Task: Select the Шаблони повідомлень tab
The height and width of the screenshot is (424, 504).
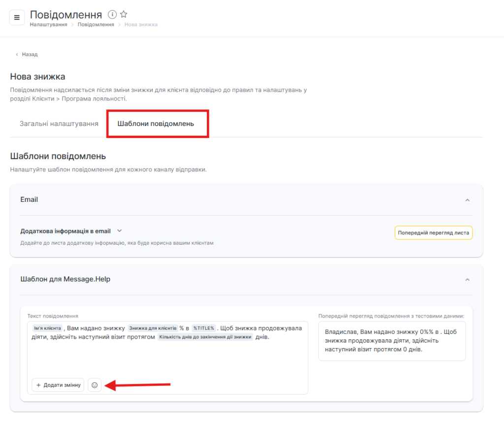Action: [156, 124]
